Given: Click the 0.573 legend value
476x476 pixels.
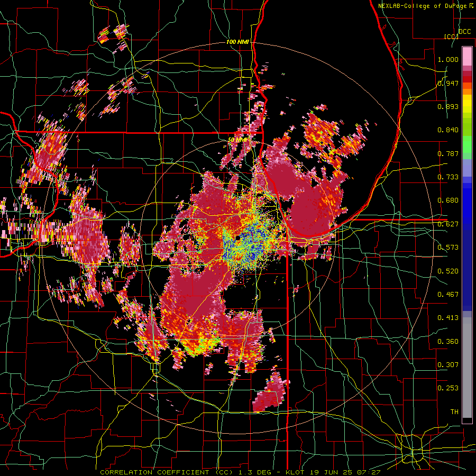Looking at the screenshot, I should click(448, 248).
